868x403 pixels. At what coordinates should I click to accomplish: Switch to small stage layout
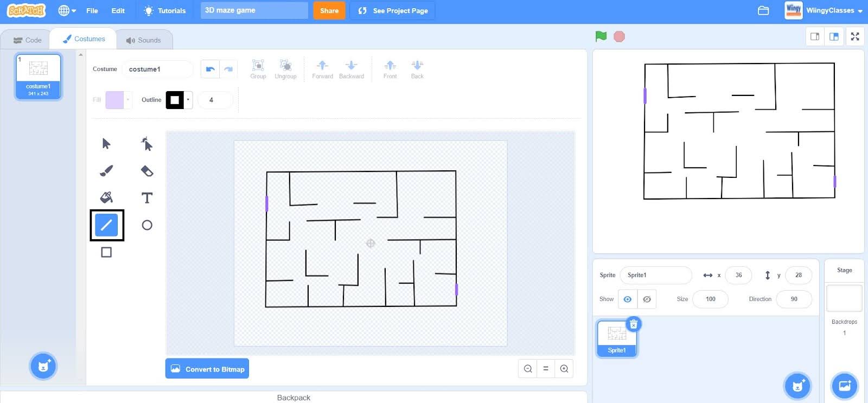click(815, 36)
